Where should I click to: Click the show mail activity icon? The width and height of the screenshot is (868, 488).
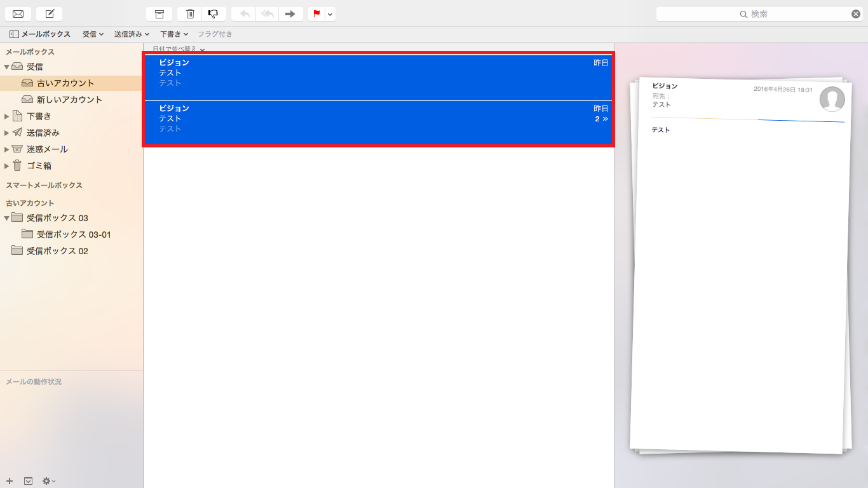28,481
